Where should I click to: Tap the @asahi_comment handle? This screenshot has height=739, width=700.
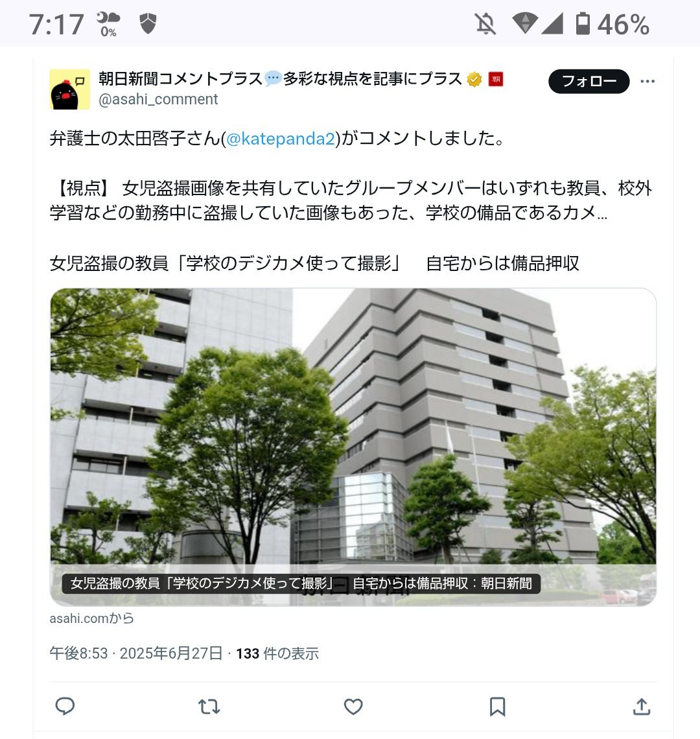[x=158, y=99]
